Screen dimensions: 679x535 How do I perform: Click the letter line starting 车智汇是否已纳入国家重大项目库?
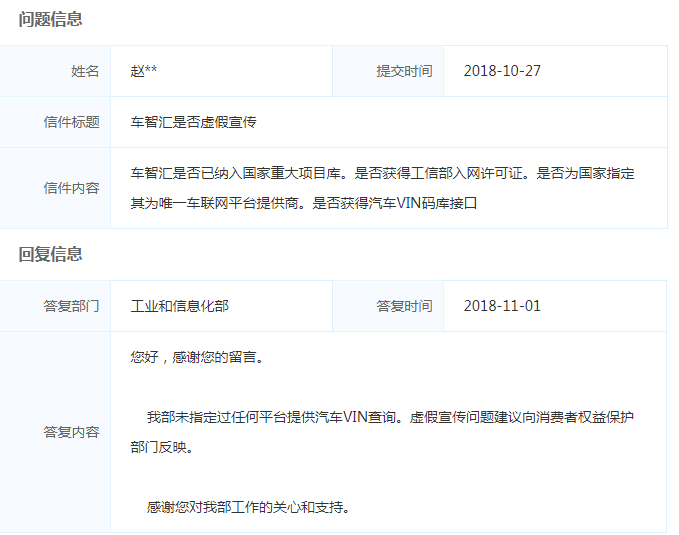pos(382,173)
